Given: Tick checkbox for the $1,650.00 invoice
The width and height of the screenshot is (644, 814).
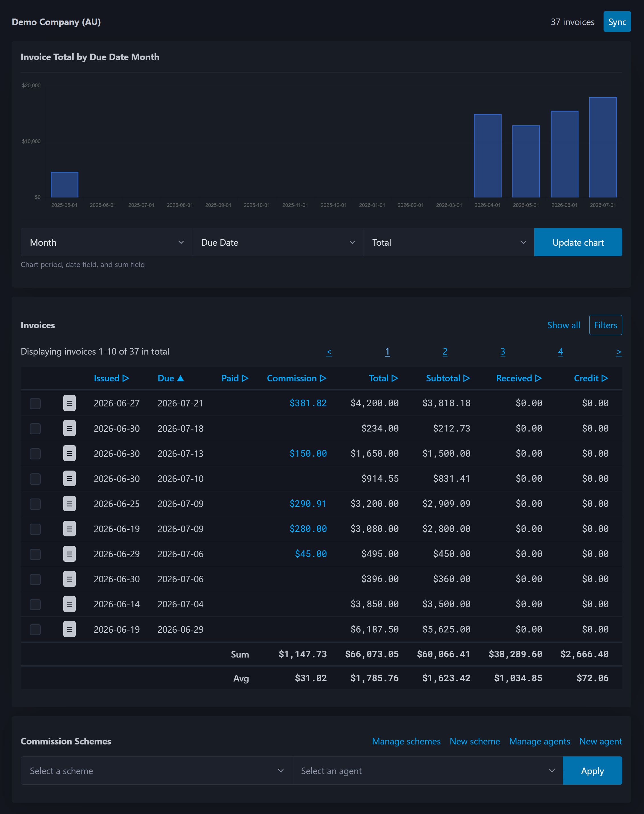Looking at the screenshot, I should (35, 454).
